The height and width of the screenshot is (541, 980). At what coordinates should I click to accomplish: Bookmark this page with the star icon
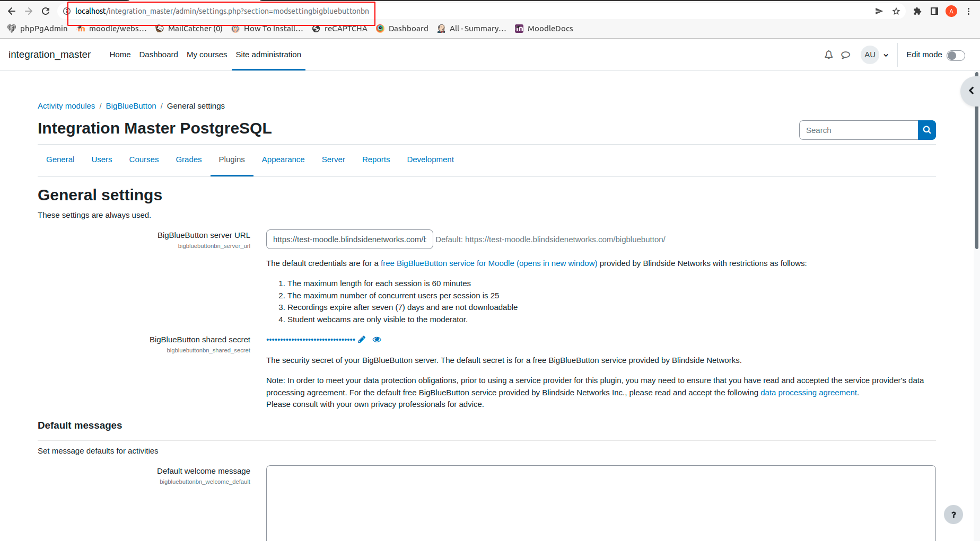896,11
